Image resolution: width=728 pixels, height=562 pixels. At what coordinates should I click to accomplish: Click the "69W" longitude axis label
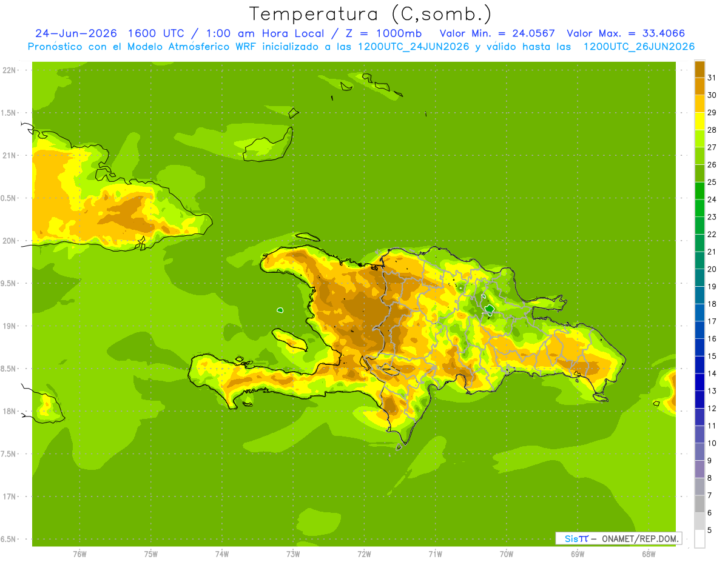[x=578, y=554]
